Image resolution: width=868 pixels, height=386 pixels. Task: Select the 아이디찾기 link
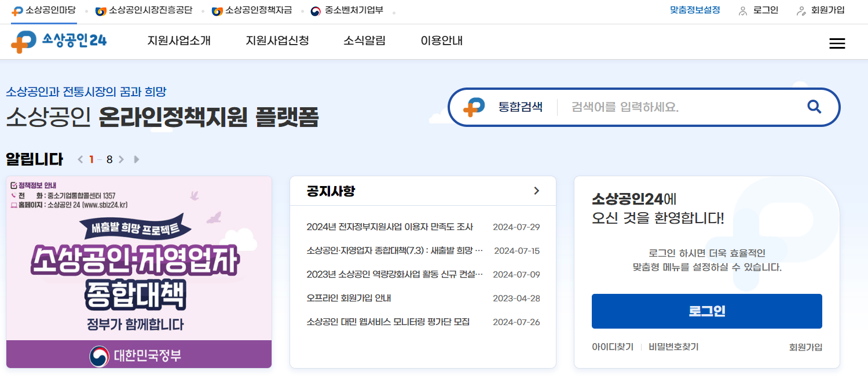612,347
